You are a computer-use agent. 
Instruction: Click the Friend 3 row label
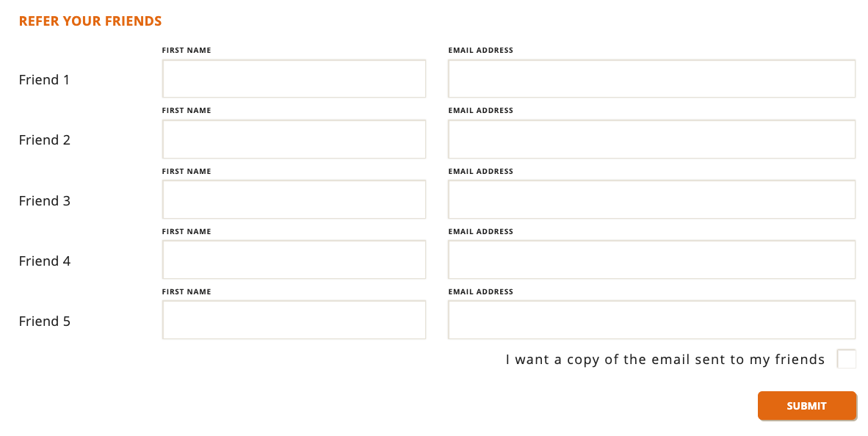click(45, 201)
